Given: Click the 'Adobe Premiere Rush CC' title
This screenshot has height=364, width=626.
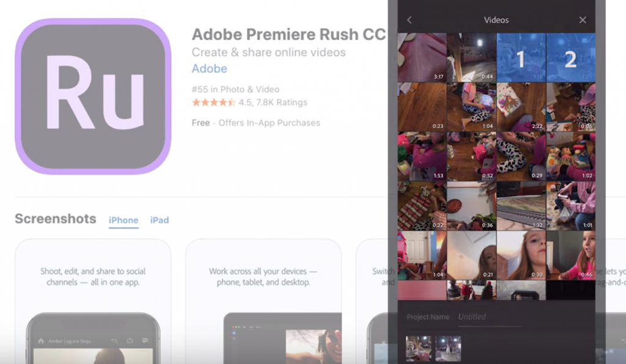Looking at the screenshot, I should (289, 34).
